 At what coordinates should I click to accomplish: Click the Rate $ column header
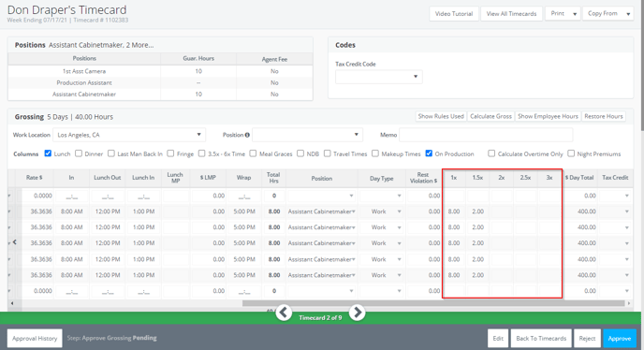tap(35, 178)
